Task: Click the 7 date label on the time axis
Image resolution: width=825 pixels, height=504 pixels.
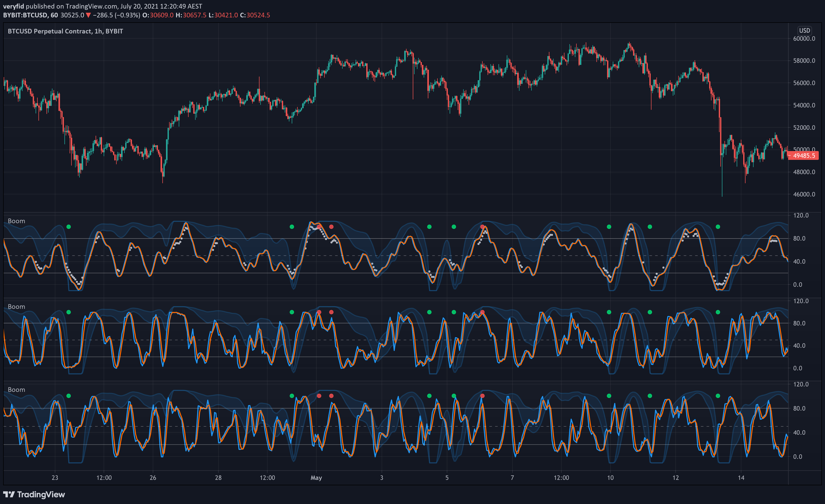Action: click(512, 478)
